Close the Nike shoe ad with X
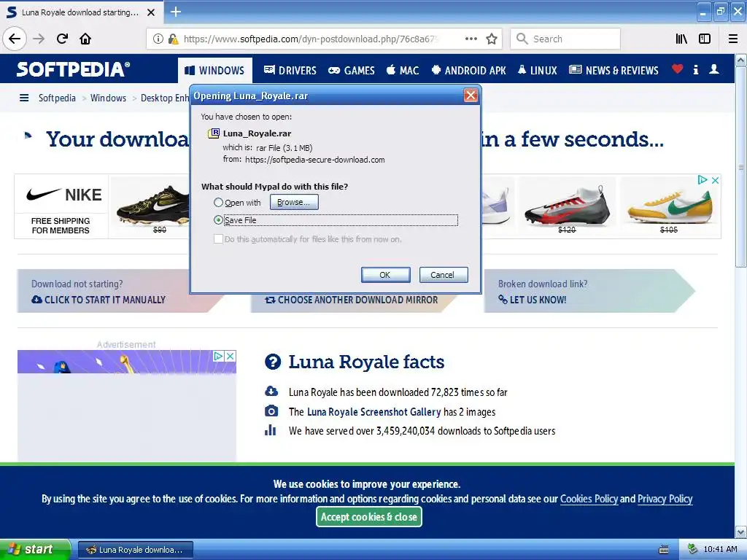Screen dimensions: 747x560 715,180
